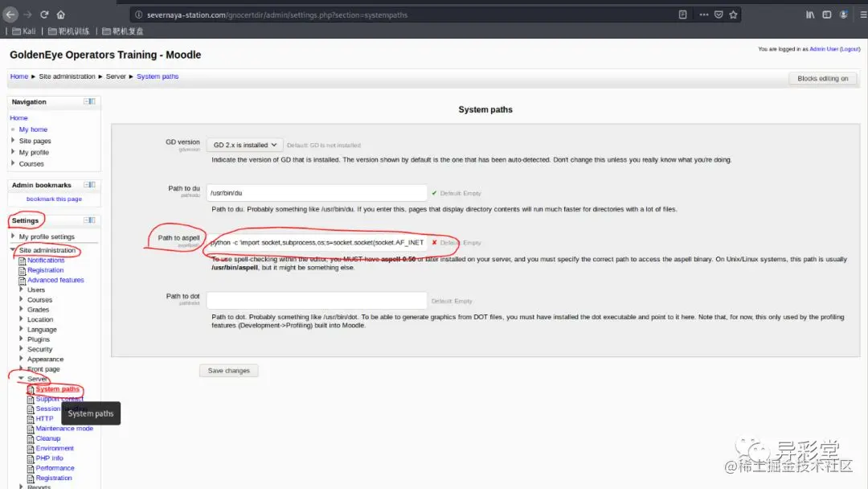This screenshot has height=489, width=868.
Task: Open the browser home page icon
Action: (61, 14)
